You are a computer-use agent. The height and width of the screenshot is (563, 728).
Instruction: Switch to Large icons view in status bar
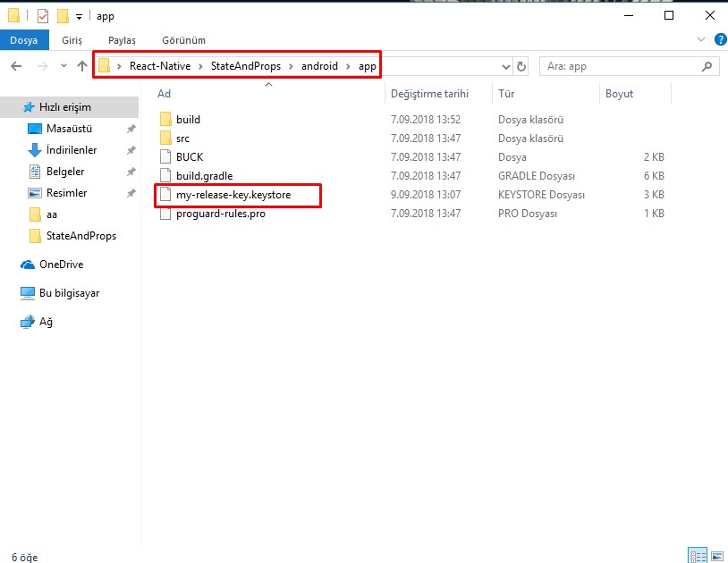coord(715,555)
